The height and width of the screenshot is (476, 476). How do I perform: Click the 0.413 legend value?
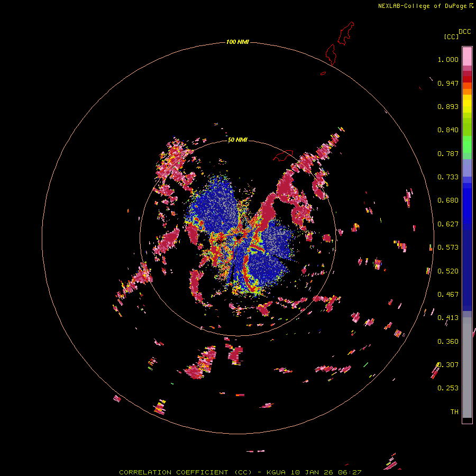pos(448,318)
